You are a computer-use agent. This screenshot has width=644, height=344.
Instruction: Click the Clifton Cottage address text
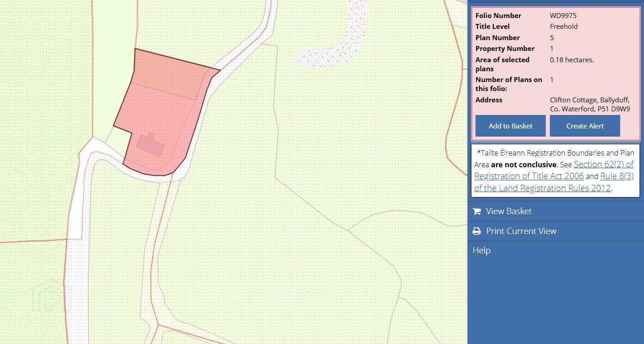pos(589,104)
